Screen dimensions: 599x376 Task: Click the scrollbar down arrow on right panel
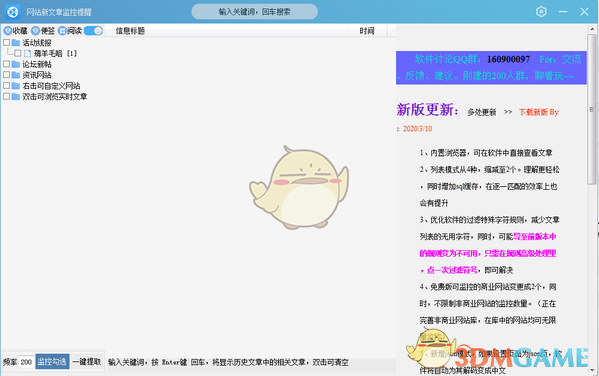coord(591,370)
